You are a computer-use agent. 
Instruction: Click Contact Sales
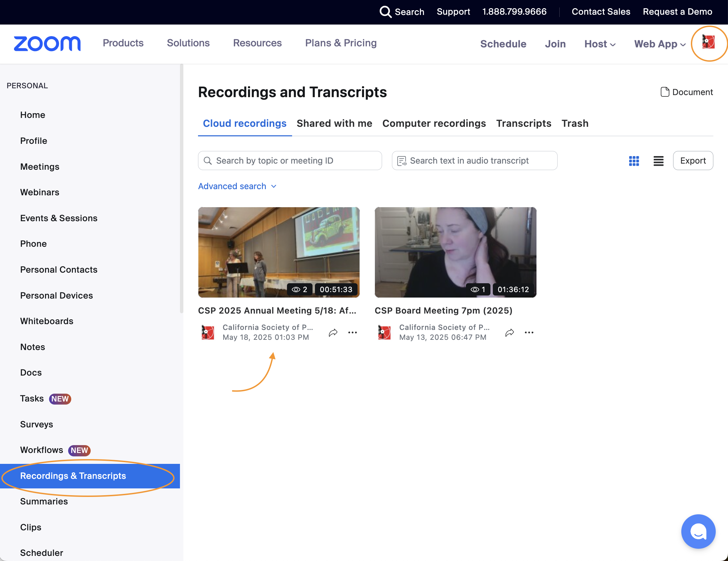click(601, 12)
